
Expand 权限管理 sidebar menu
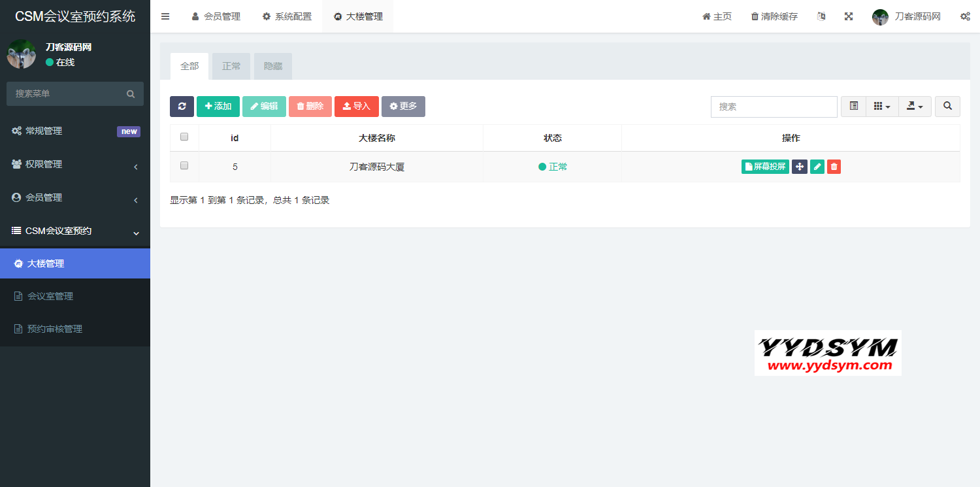coord(75,164)
